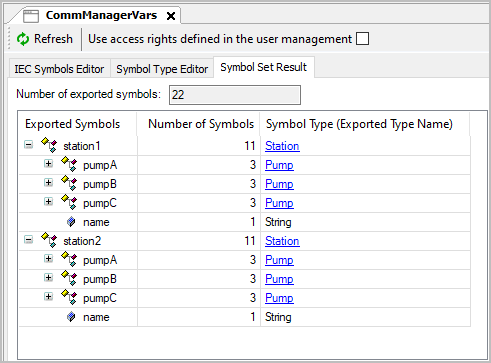The image size is (491, 363).
Task: Switch to IEC Symbols Editor tab
Action: [x=59, y=69]
